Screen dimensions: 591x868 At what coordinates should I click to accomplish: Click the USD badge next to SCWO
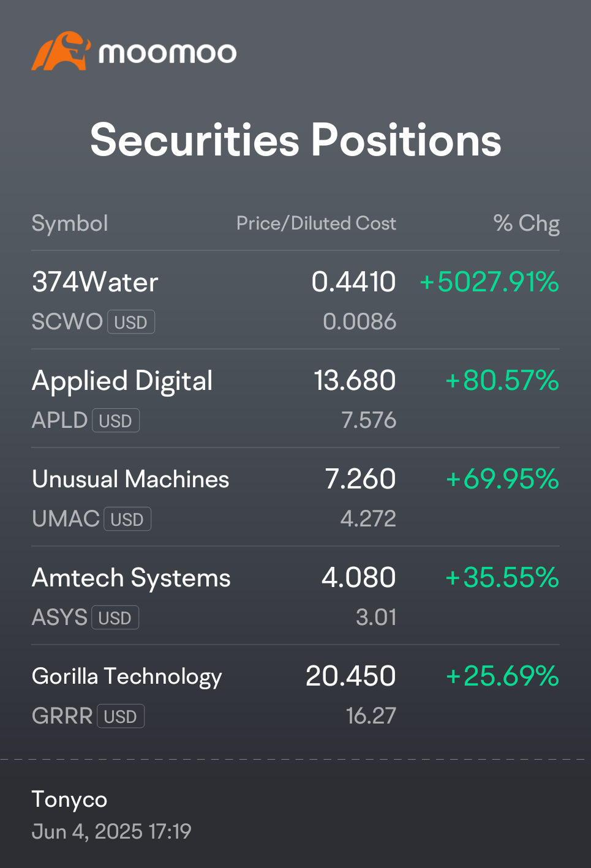click(131, 322)
